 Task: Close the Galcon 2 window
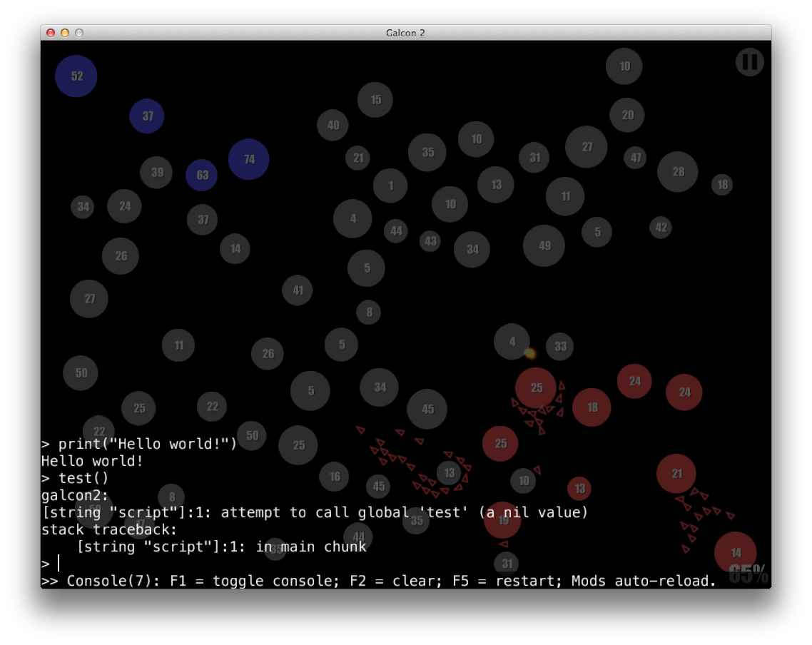coord(51,33)
